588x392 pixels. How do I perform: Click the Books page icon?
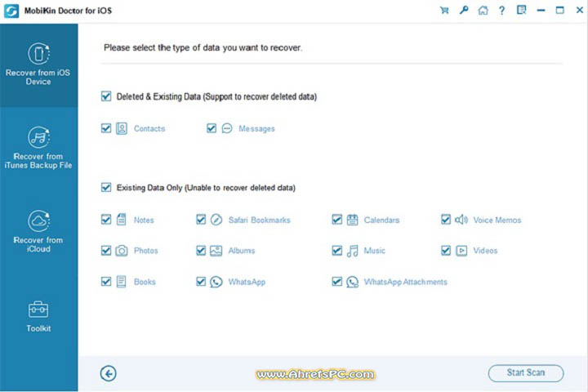(x=122, y=281)
